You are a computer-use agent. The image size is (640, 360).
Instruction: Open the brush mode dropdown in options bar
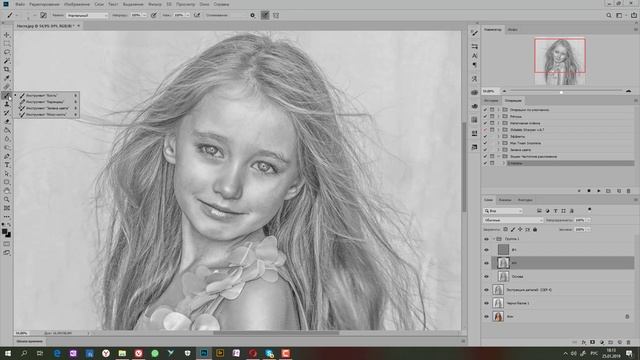[x=87, y=15]
